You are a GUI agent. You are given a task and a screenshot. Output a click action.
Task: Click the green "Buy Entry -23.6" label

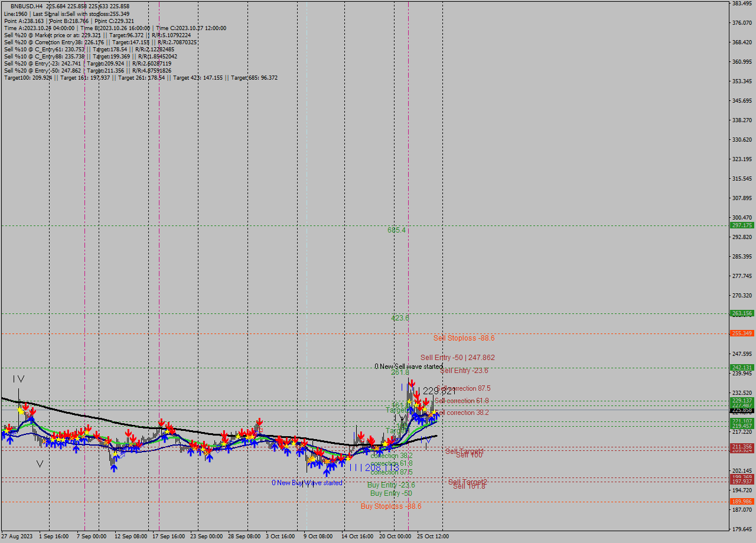click(392, 485)
